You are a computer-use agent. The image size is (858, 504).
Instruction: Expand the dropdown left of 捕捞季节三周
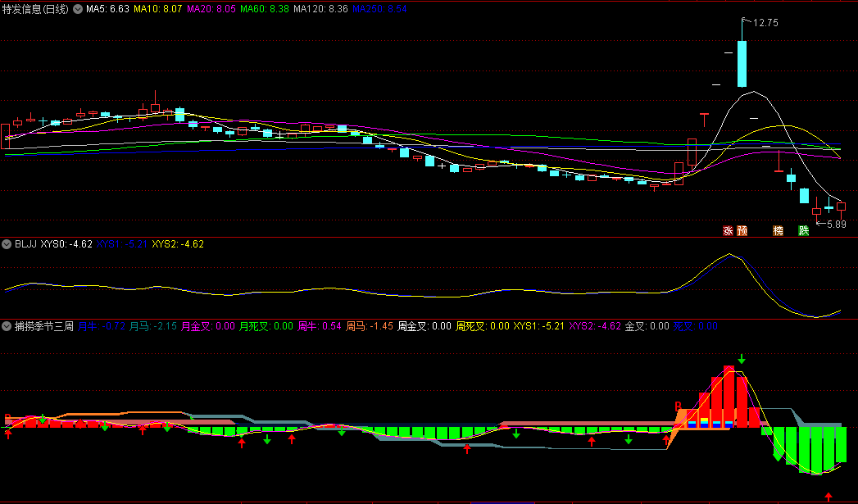pyautogui.click(x=7, y=326)
